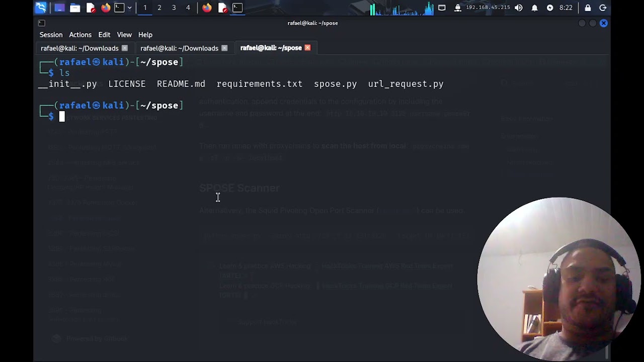Click the LICENSE filename
The height and width of the screenshot is (362, 644).
coord(127,84)
